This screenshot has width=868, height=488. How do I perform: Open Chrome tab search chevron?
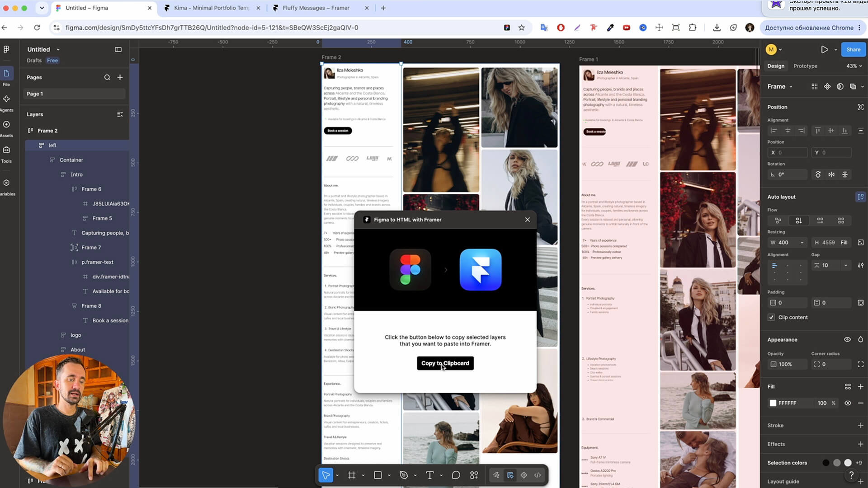click(42, 8)
